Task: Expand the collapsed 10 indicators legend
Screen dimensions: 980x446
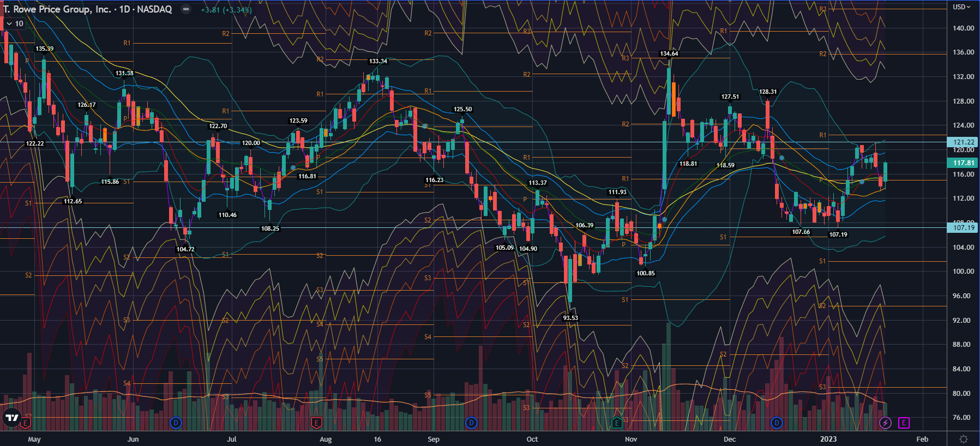Action: (x=15, y=23)
